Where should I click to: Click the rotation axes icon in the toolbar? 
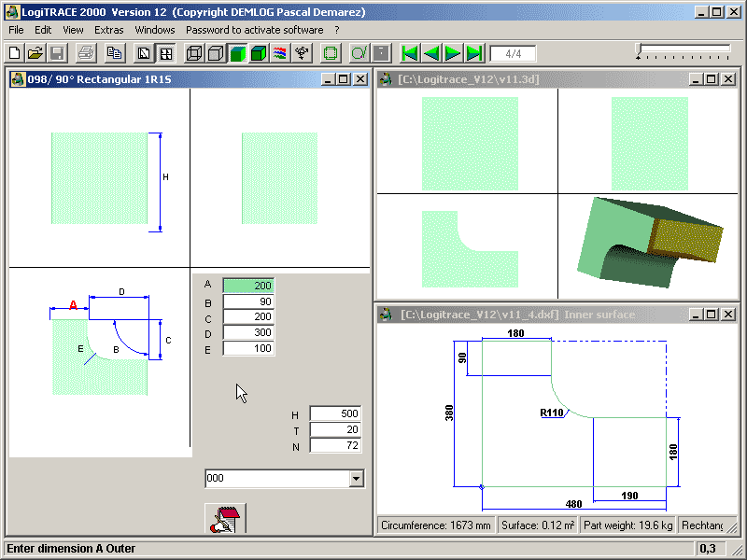(301, 53)
